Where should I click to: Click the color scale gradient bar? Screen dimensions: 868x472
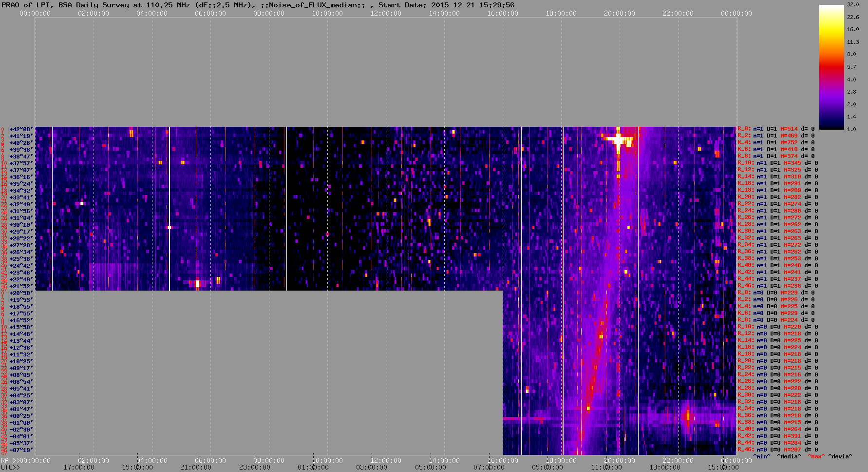click(831, 67)
